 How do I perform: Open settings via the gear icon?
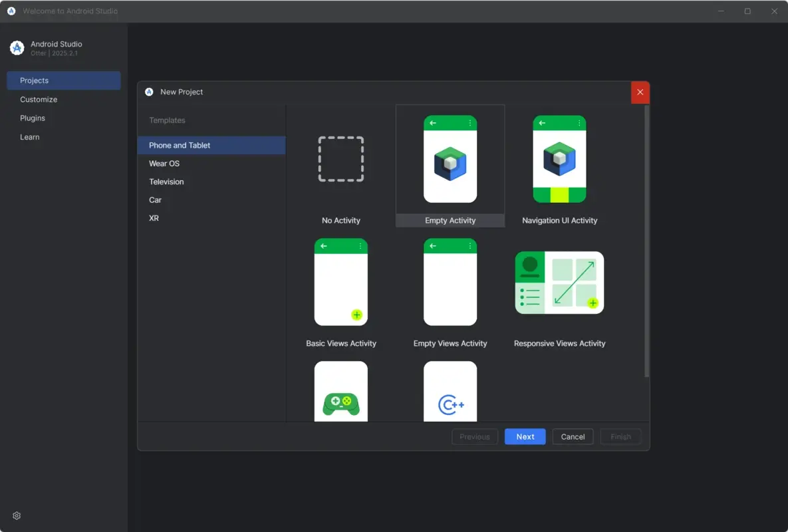(x=16, y=515)
